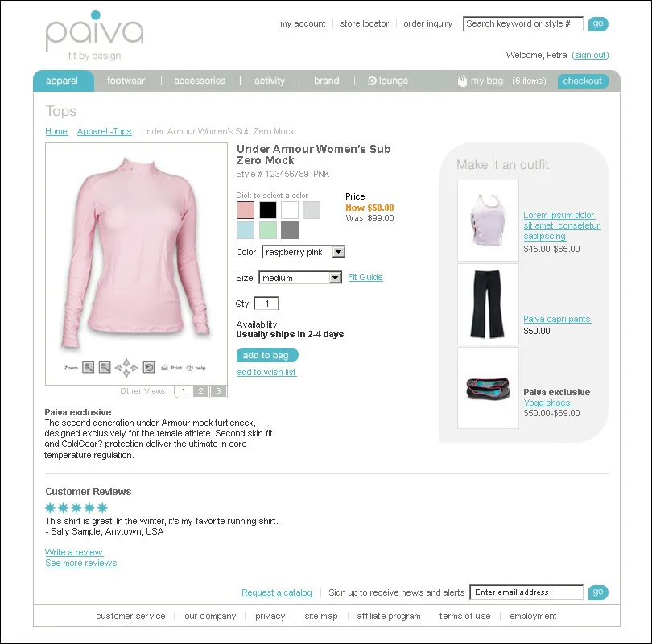Open the footwear navigation tab
This screenshot has width=652, height=644.
[126, 80]
